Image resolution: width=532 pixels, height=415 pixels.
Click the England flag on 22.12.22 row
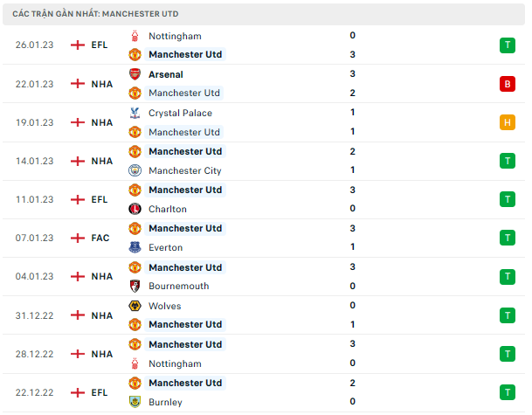pyautogui.click(x=78, y=392)
